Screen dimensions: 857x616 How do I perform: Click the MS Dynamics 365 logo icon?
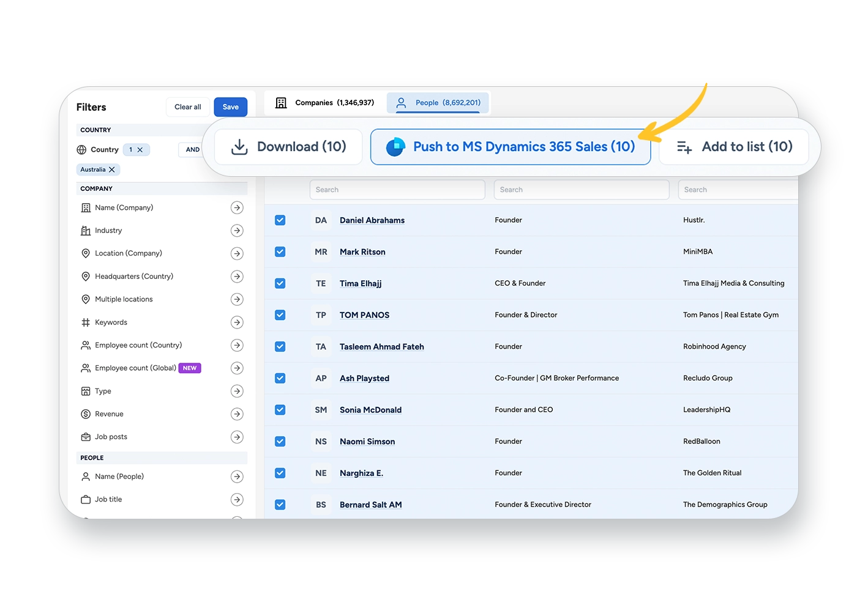point(395,147)
